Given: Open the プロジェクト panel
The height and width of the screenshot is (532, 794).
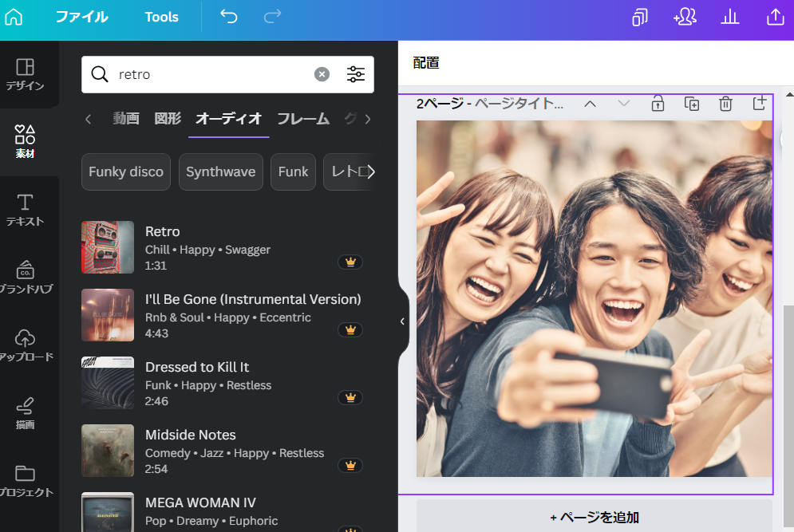Looking at the screenshot, I should [25, 481].
